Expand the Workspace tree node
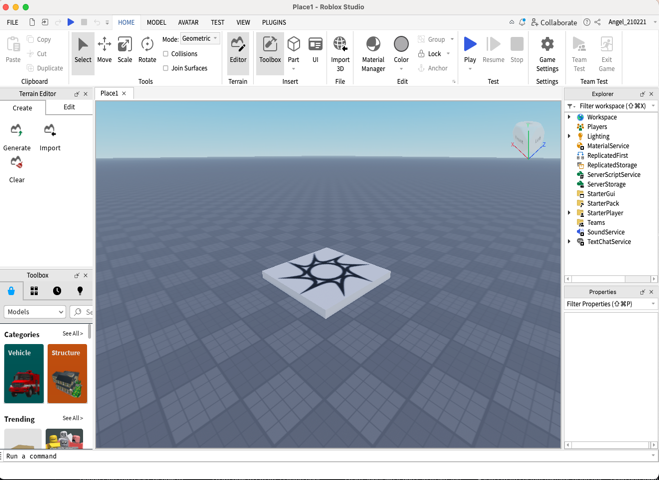Screen dimensions: 659x480 570,117
